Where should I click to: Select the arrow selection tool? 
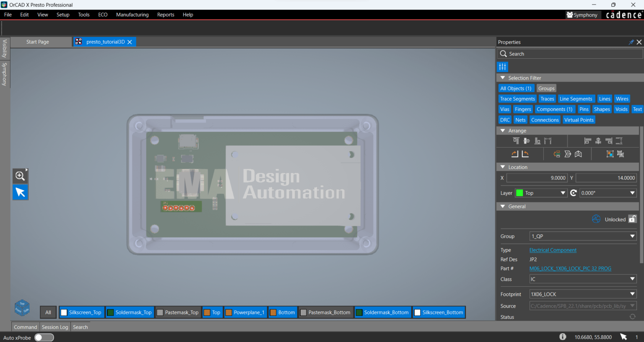pos(20,192)
